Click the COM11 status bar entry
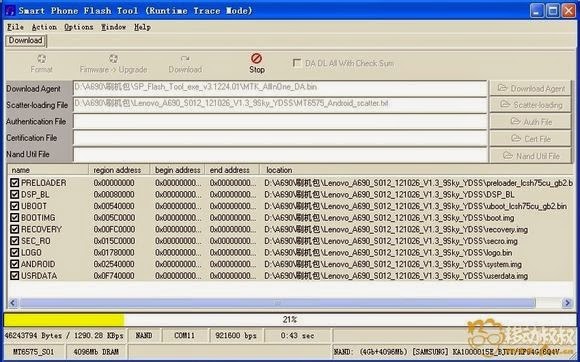This screenshot has width=580, height=362. click(184, 336)
